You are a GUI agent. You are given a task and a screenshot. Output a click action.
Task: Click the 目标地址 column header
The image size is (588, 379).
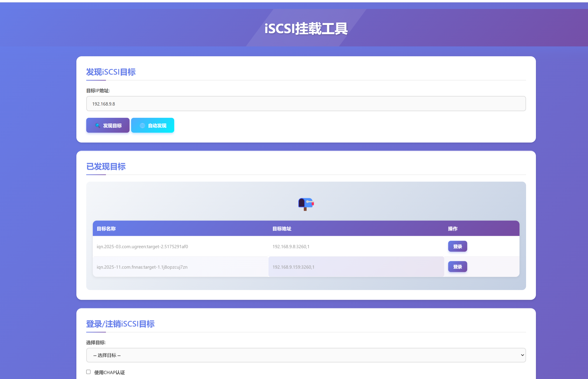pos(282,229)
